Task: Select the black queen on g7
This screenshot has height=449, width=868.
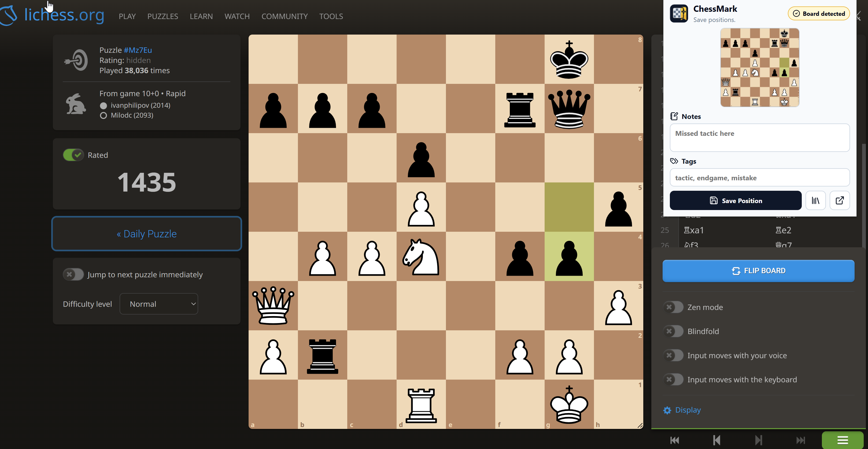Action: tap(569, 108)
